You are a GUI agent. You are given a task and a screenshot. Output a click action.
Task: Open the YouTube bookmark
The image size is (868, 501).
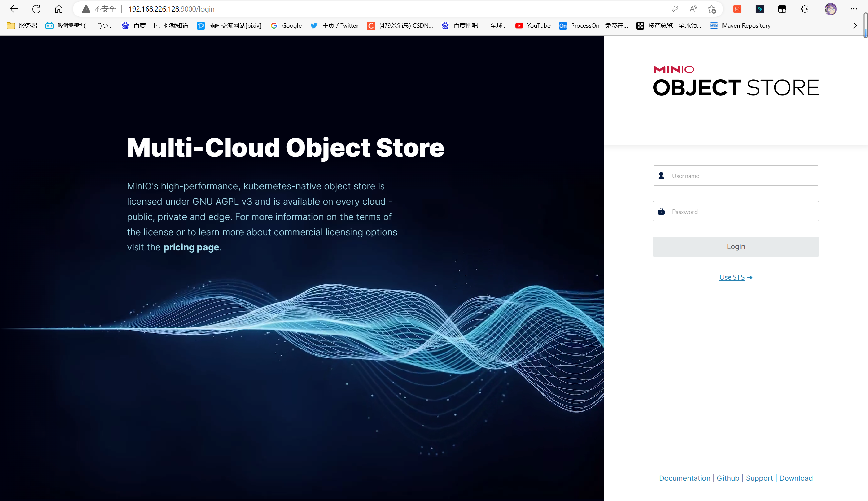[533, 26]
